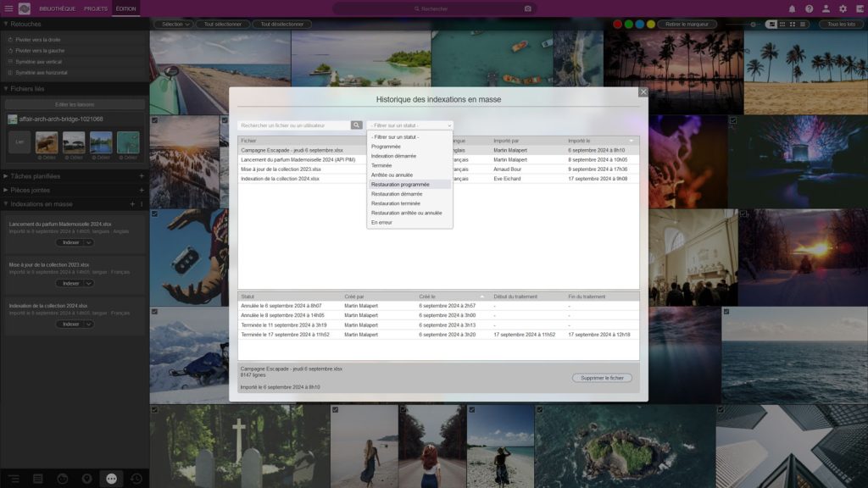Toggle checkbox on cemetery cross photo

point(155,410)
